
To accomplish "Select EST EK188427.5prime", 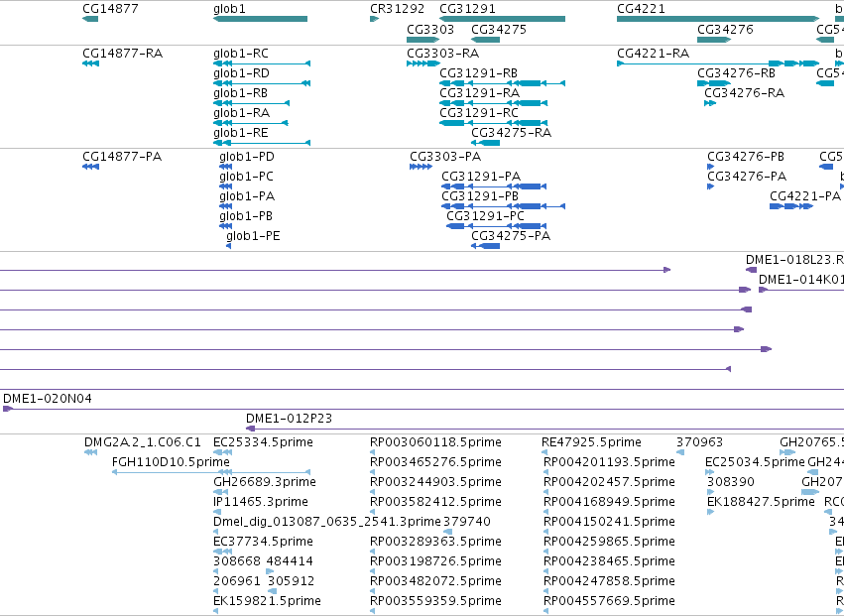I will tap(710, 512).
